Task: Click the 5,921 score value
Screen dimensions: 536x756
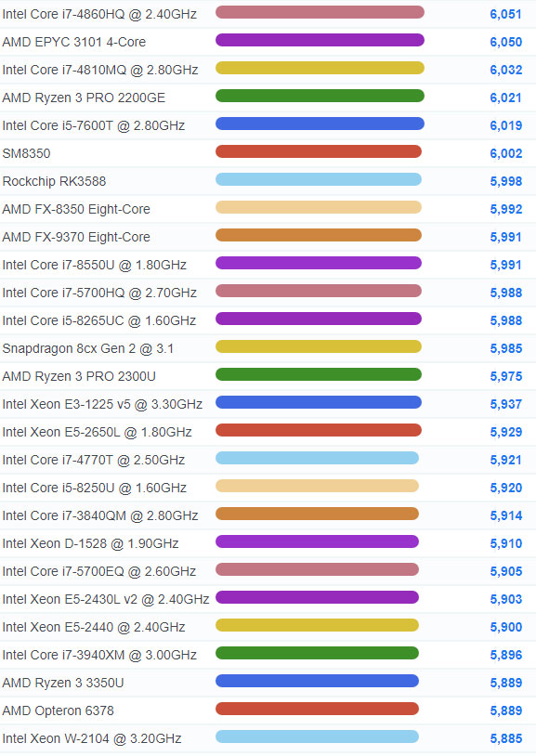Action: [x=506, y=460]
